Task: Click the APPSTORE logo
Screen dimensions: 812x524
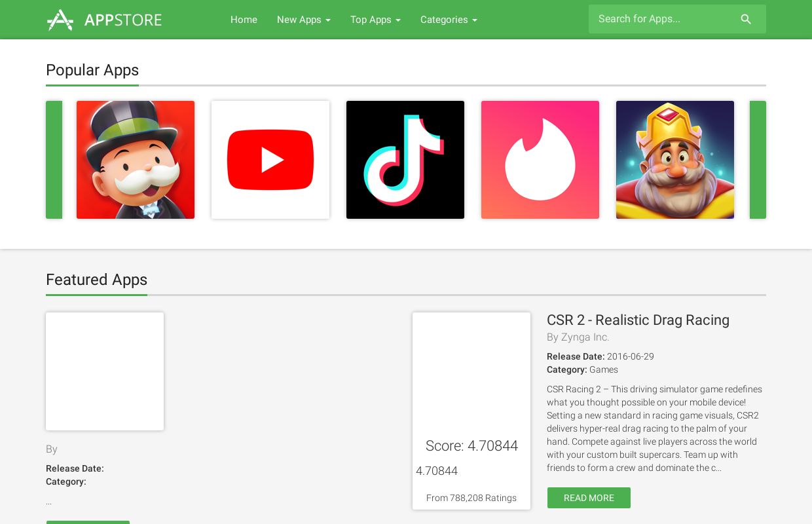Action: (x=104, y=20)
